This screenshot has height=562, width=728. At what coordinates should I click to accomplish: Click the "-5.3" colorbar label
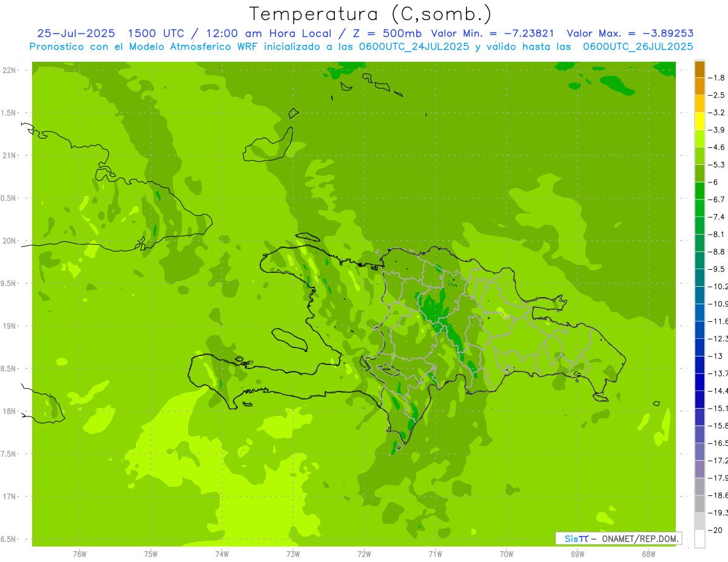[x=718, y=165]
